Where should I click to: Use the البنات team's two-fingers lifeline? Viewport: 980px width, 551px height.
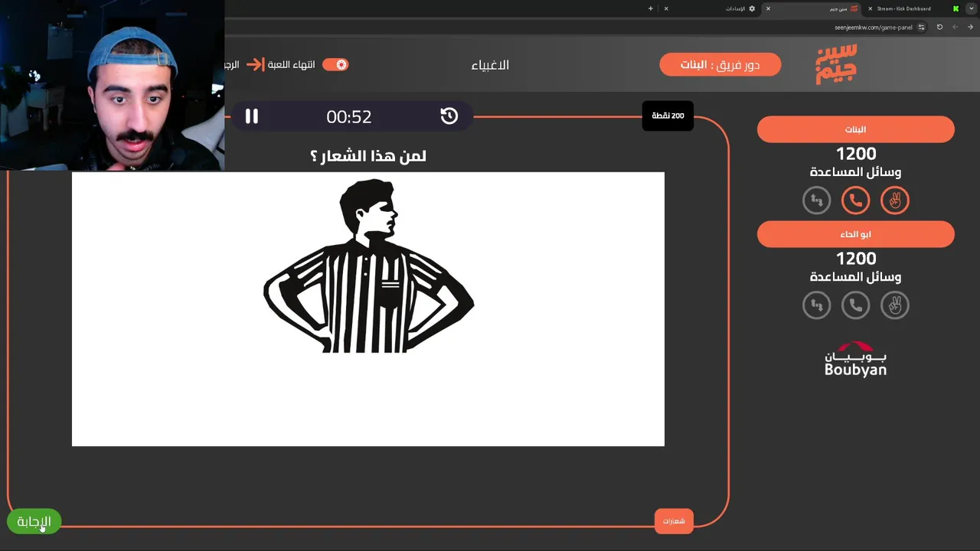[x=894, y=201]
